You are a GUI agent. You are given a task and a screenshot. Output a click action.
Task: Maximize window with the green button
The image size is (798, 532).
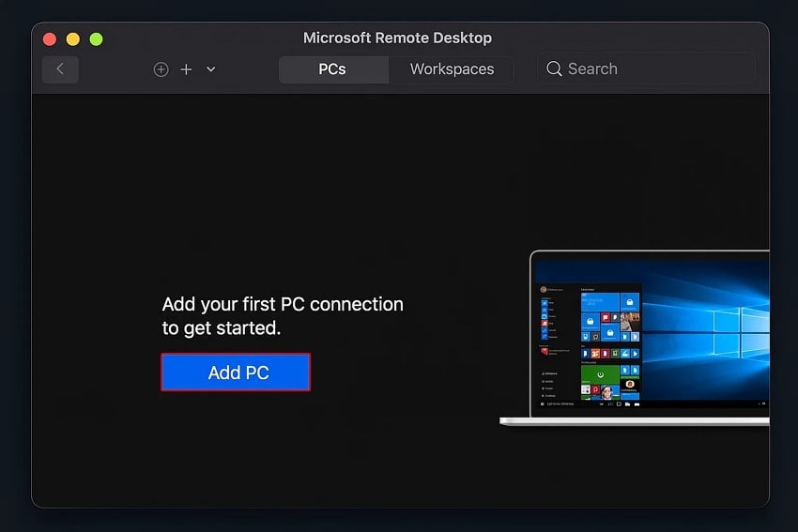point(96,39)
